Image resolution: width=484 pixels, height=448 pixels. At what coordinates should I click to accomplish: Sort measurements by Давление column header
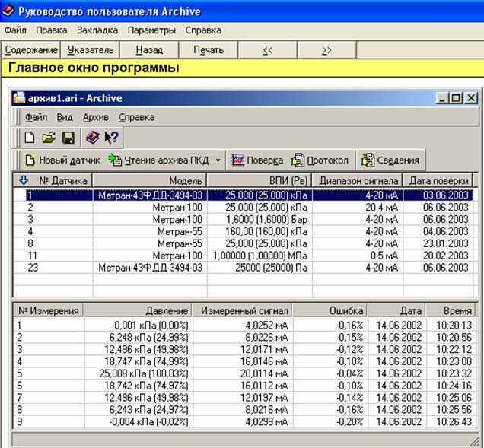138,311
